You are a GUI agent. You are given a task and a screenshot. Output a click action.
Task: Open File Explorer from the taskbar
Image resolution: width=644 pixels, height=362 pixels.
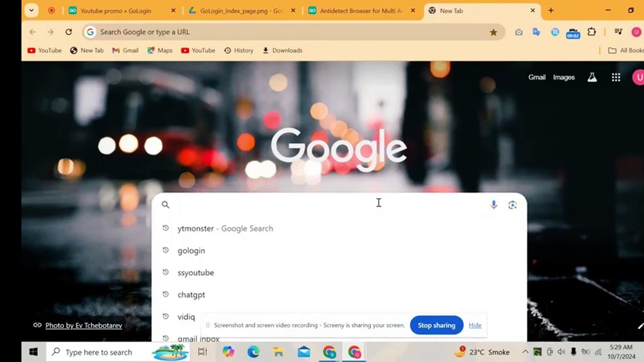[x=278, y=352]
